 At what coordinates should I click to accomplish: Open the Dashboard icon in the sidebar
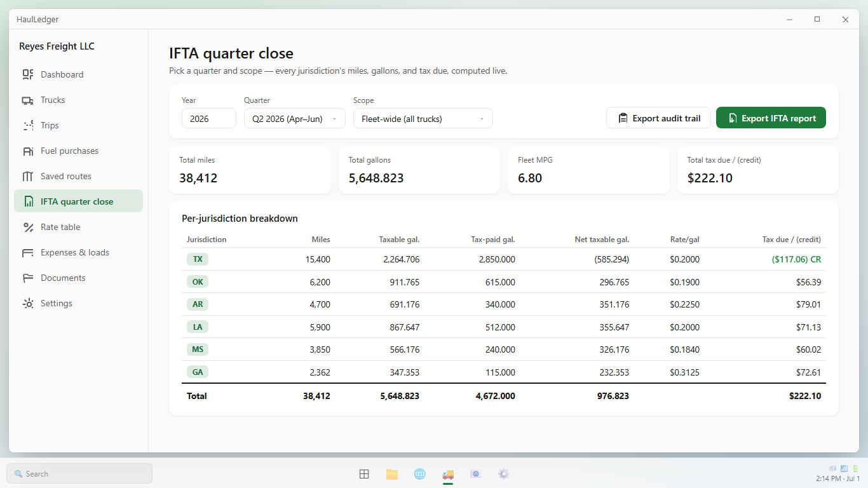28,74
